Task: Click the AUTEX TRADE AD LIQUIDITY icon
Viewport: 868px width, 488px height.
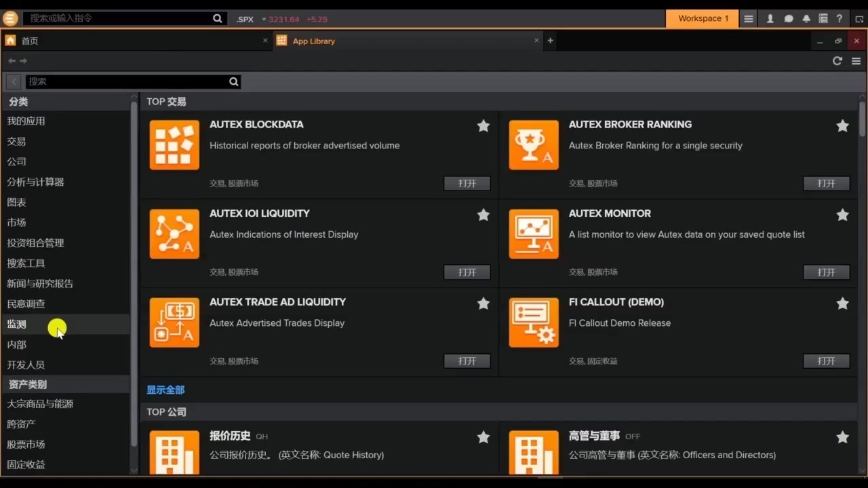Action: click(174, 323)
